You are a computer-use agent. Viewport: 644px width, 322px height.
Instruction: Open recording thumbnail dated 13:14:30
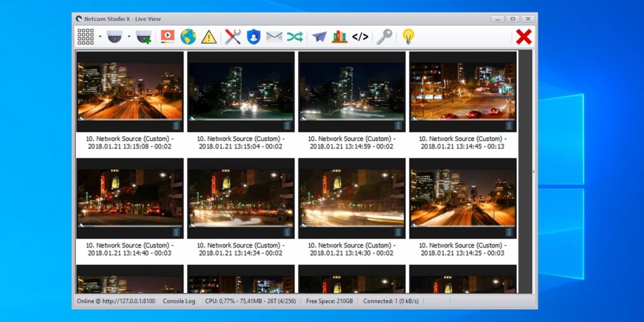pyautogui.click(x=352, y=198)
